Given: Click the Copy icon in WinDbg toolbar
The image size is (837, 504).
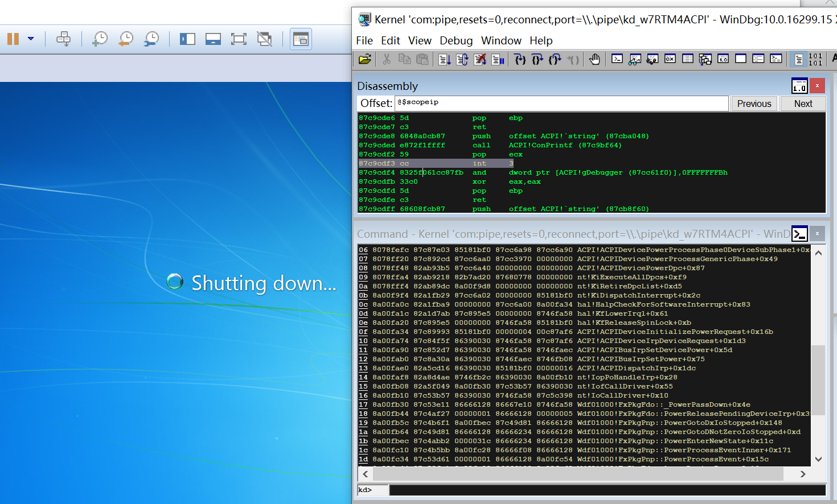Looking at the screenshot, I should (404, 59).
